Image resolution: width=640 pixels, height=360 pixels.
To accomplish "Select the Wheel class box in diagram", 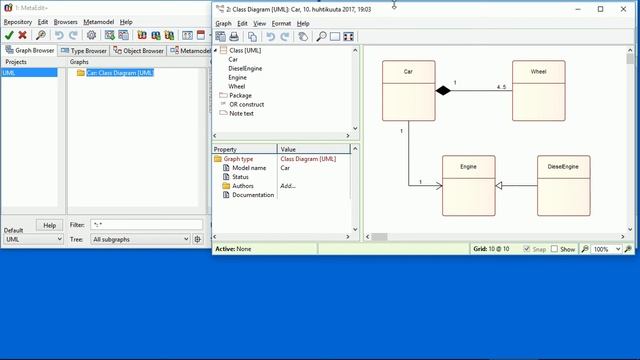I will point(539,91).
